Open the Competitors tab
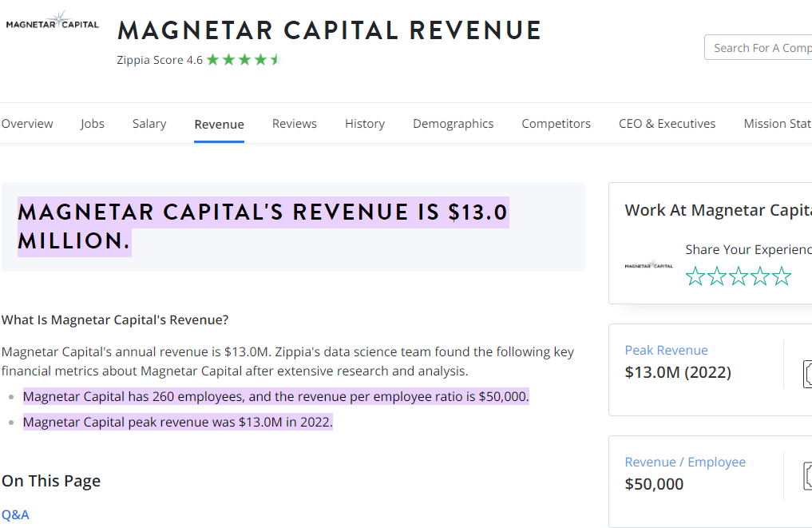The height and width of the screenshot is (528, 812). [556, 124]
